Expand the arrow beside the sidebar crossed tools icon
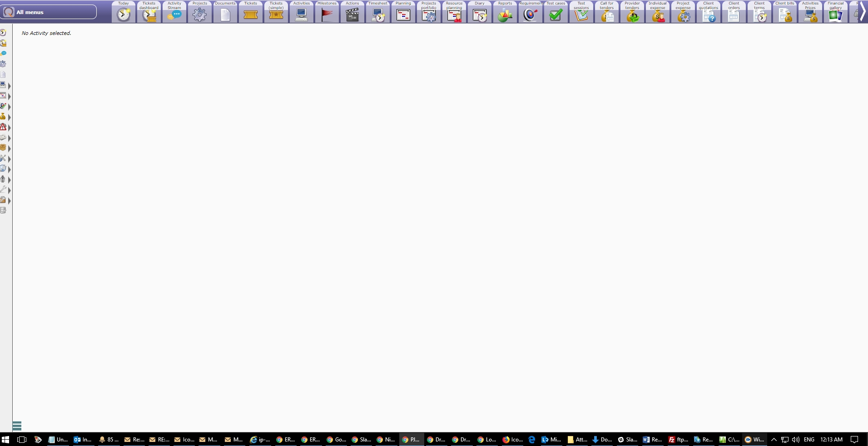Screen dimensions: 868x446 [x=9, y=159]
